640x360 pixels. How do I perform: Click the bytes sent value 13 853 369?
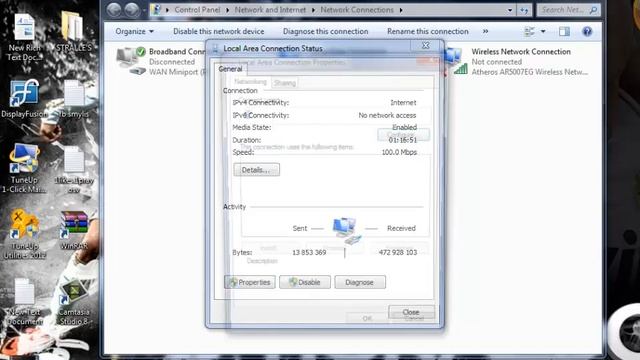(309, 252)
